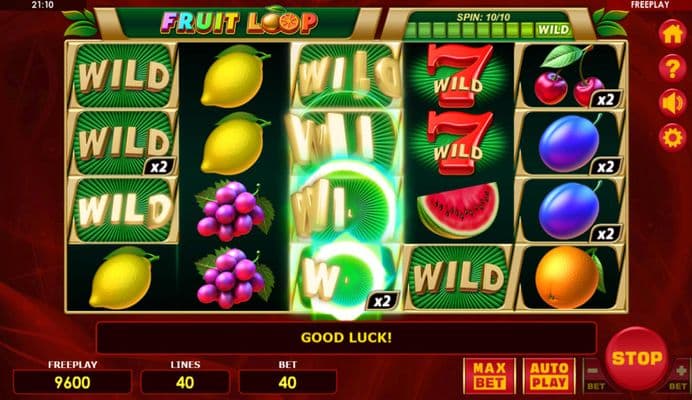Click the LINES value field showing 40
This screenshot has width=692, height=400.
[x=185, y=382]
